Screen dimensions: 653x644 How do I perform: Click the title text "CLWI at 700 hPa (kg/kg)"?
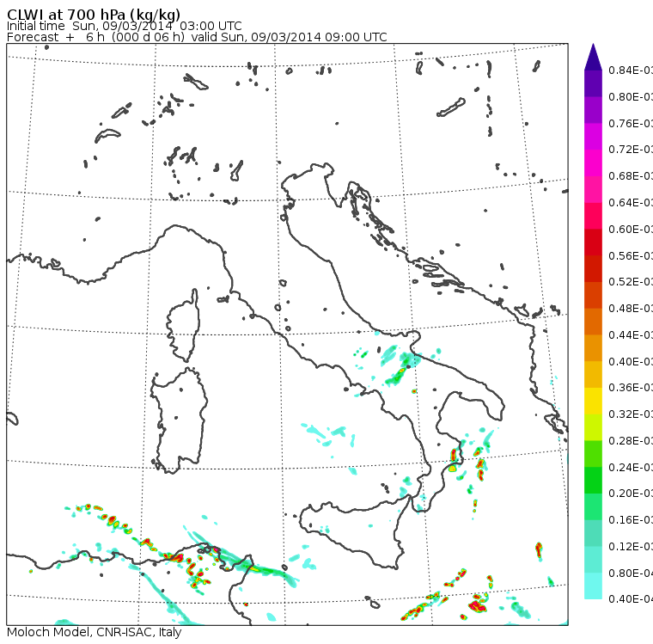click(94, 15)
